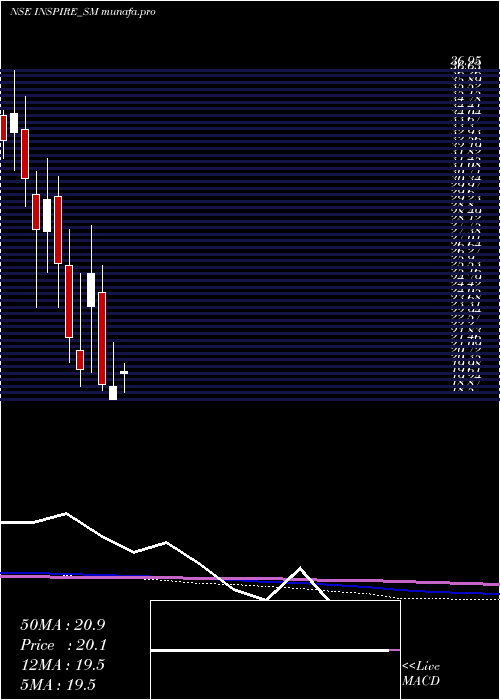Click the 36.95 top price axis label
500x700 pixels.
466,59
